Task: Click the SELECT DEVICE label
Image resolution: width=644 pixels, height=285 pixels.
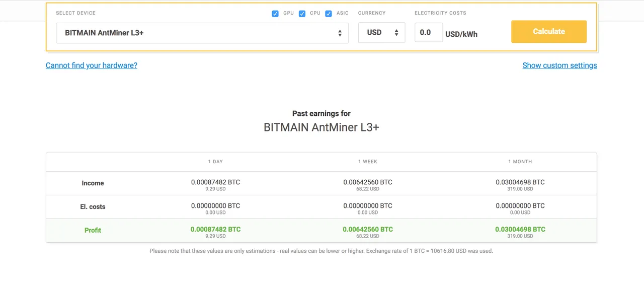Action: click(75, 13)
